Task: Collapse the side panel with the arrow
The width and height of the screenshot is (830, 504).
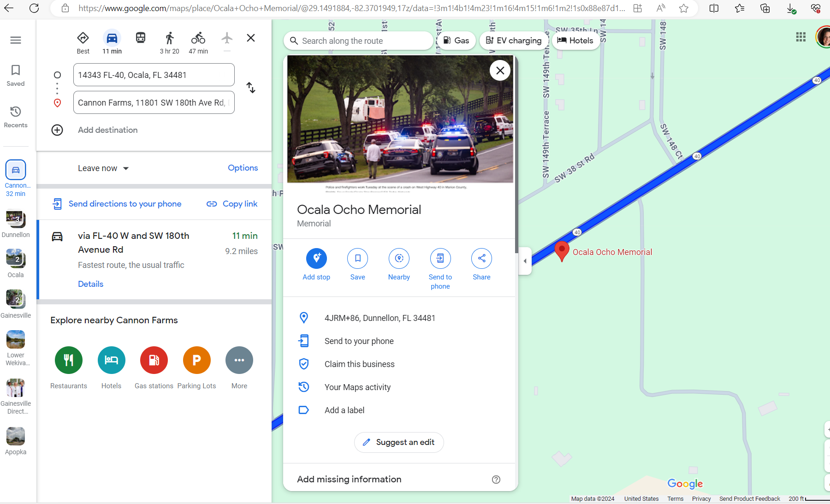Action: click(525, 261)
